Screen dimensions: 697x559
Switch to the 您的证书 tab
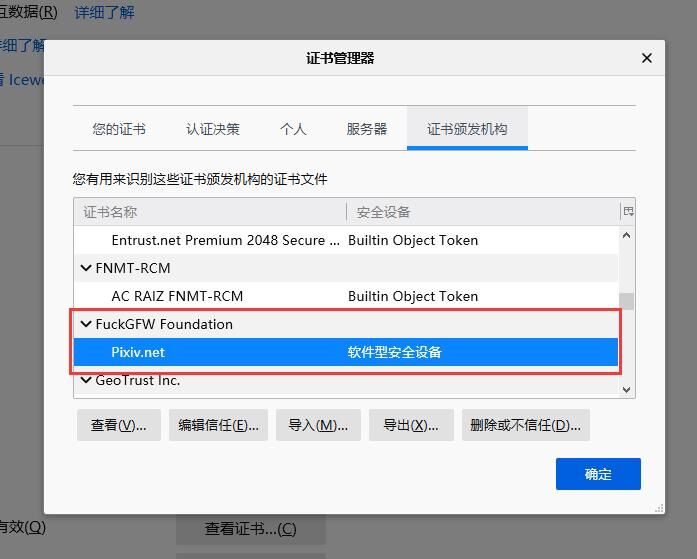(x=119, y=129)
